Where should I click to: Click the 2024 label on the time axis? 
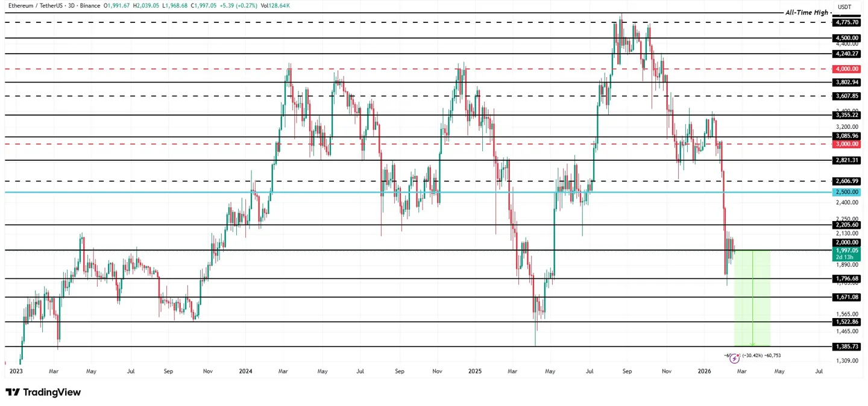[246, 371]
